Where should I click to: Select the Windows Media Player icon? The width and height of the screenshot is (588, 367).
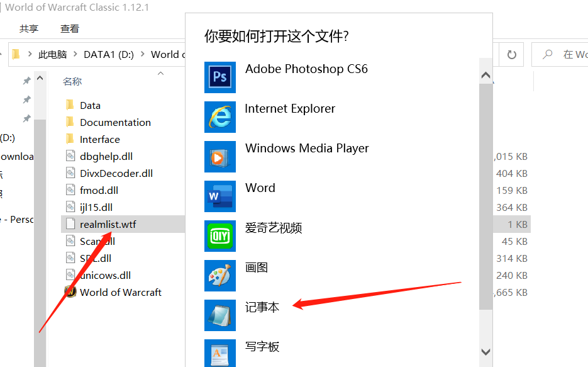pos(219,157)
